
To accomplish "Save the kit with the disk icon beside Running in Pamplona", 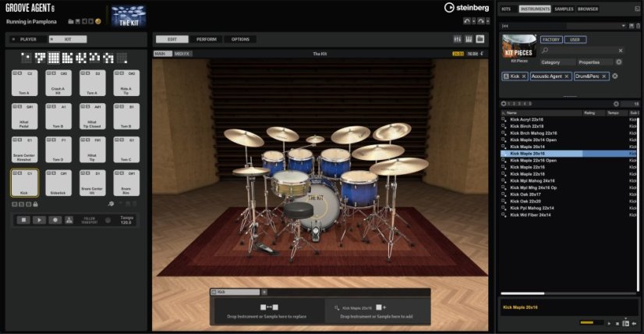I will click(x=77, y=21).
